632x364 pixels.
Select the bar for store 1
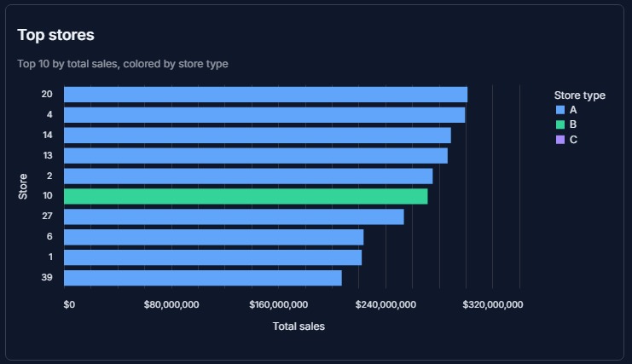213,257
